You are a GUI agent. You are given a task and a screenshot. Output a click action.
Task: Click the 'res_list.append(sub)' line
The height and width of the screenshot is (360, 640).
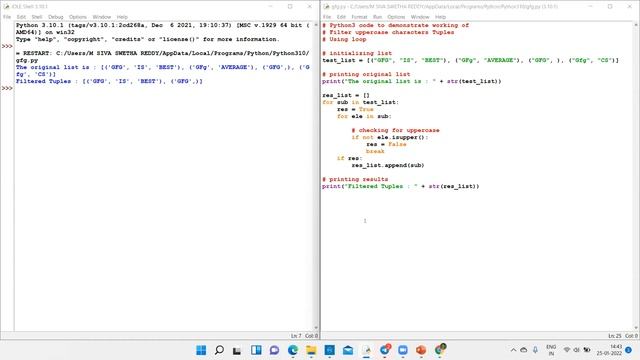point(388,165)
